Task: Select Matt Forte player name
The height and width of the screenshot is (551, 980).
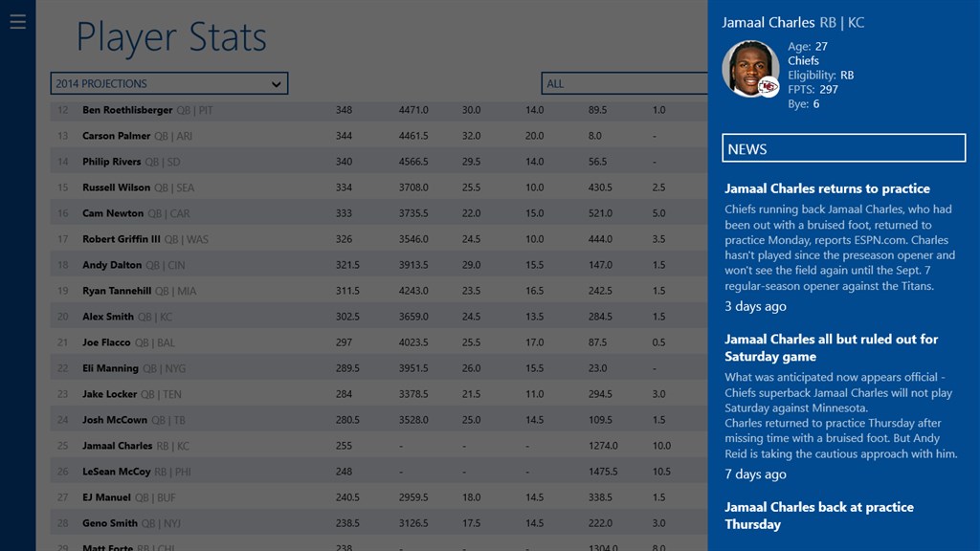Action: tap(107, 547)
